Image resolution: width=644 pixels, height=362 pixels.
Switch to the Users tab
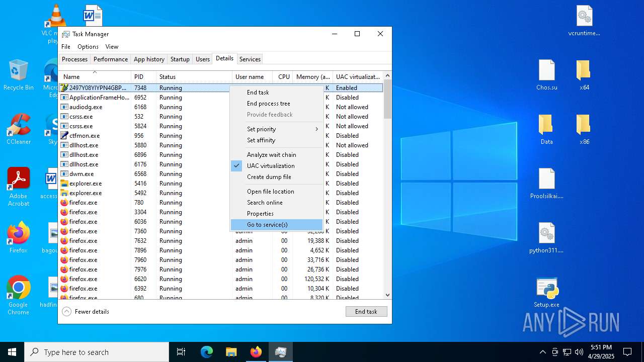pyautogui.click(x=203, y=59)
